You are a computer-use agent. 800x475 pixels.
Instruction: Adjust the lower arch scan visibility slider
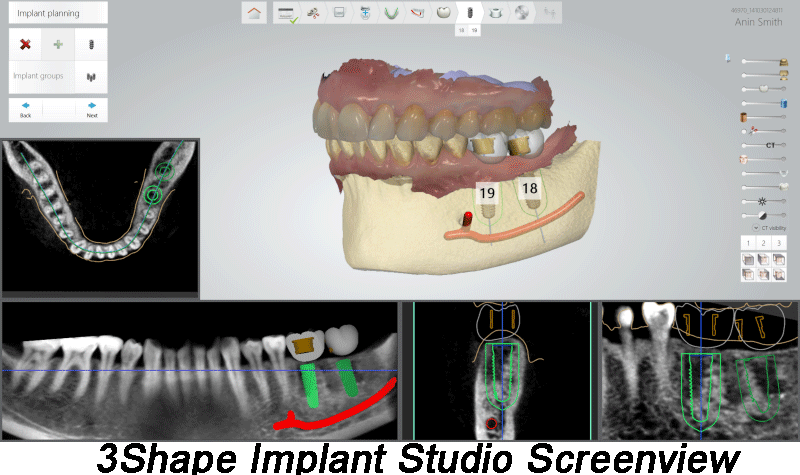[x=764, y=173]
